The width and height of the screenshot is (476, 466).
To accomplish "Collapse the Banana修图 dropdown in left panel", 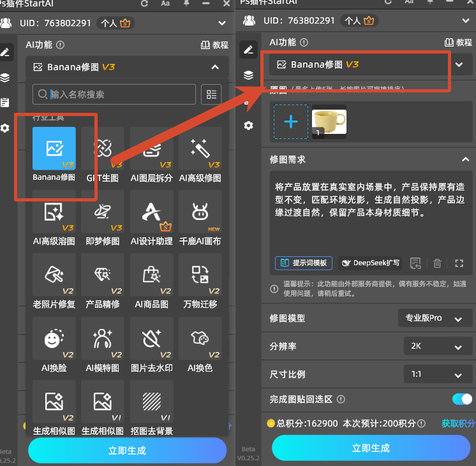I will click(x=215, y=67).
